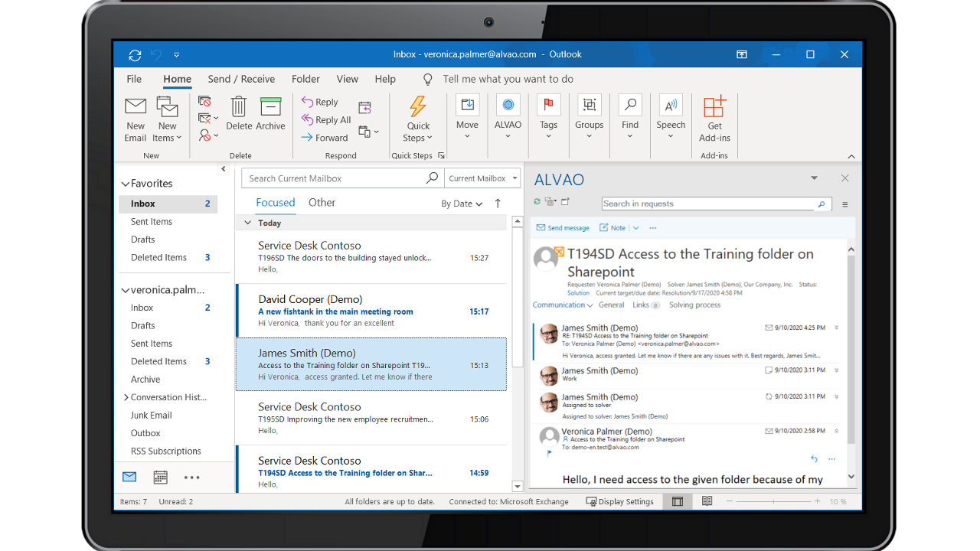
Task: Open the Find menu
Action: tap(630, 117)
